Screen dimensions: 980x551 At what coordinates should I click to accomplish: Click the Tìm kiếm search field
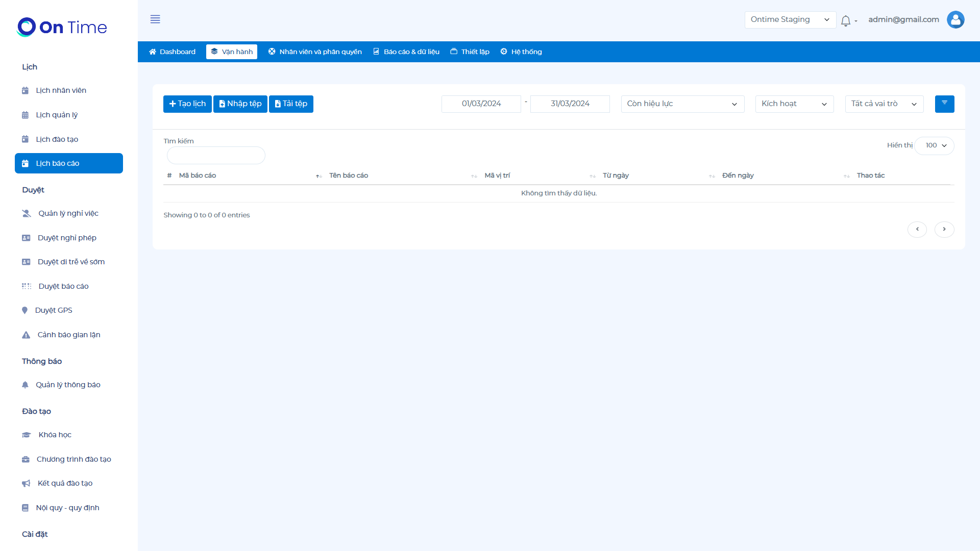coord(216,156)
